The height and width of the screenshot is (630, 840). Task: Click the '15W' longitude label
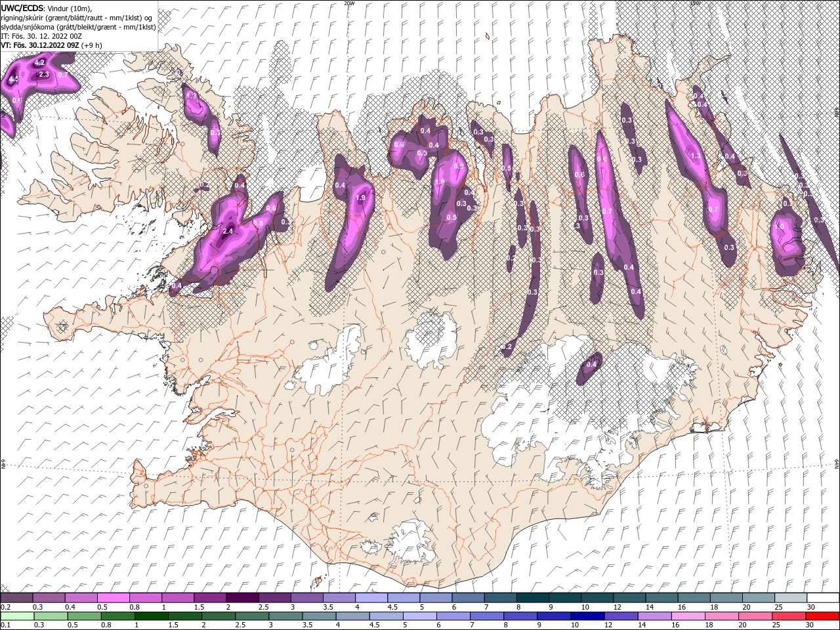(695, 3)
